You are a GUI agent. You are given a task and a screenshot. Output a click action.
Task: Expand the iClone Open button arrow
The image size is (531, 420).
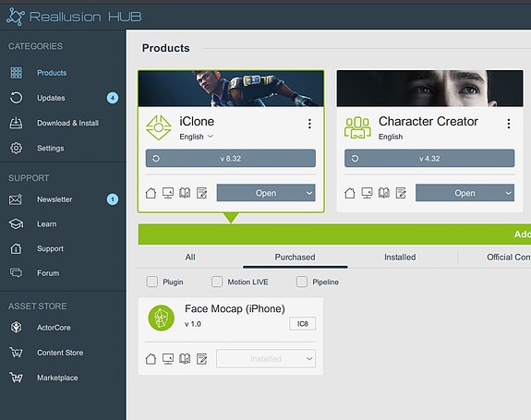(309, 193)
